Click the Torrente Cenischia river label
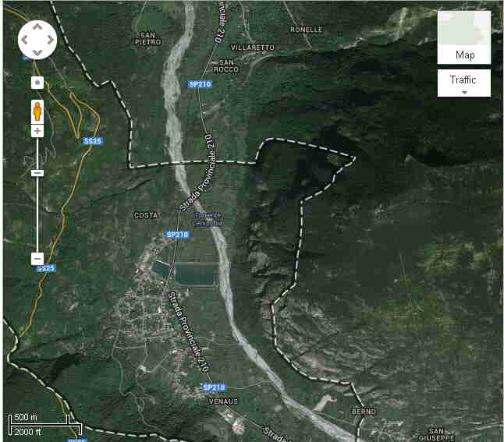This screenshot has width=504, height=442. coord(208,218)
